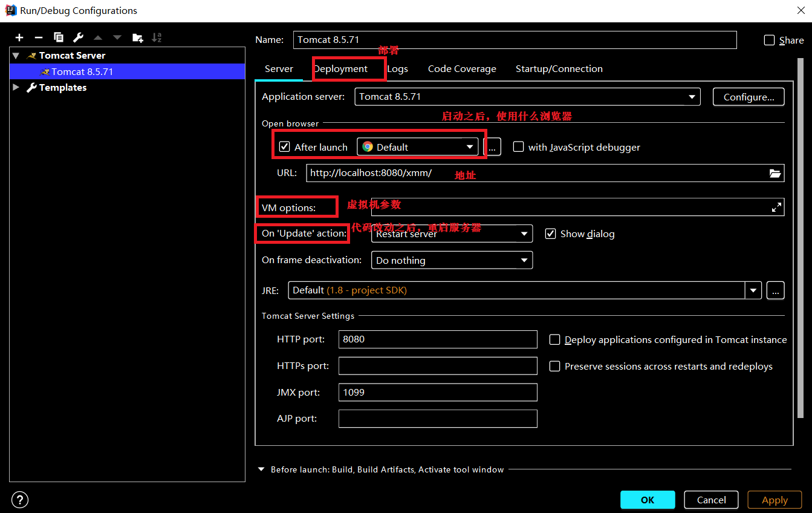Switch to the Startup/Connection tab
This screenshot has width=812, height=513.
click(x=559, y=69)
